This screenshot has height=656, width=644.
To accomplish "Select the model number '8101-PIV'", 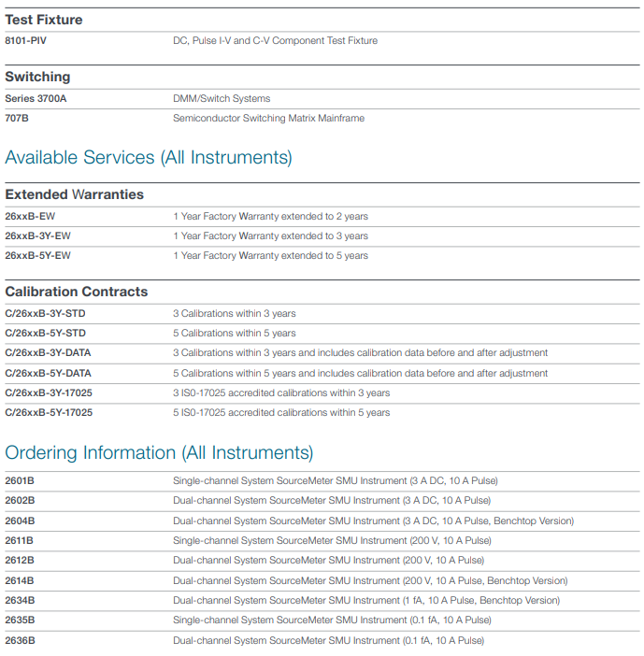I will [x=25, y=40].
